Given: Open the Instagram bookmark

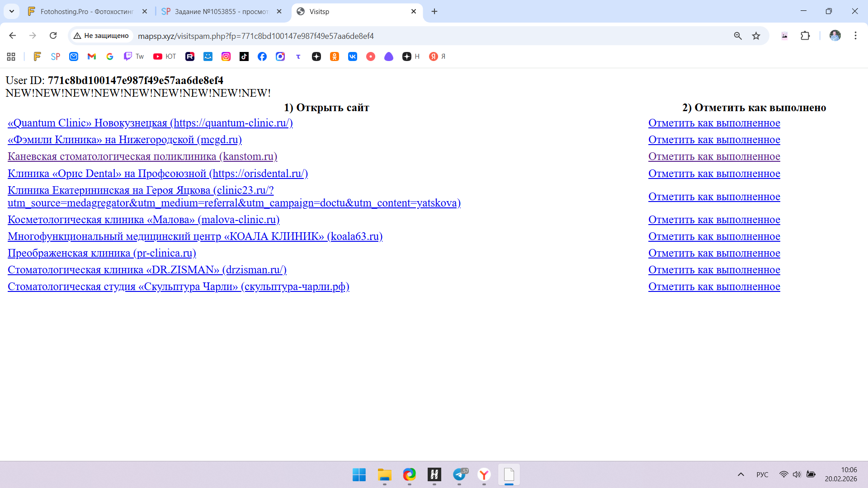Looking at the screenshot, I should (x=226, y=56).
